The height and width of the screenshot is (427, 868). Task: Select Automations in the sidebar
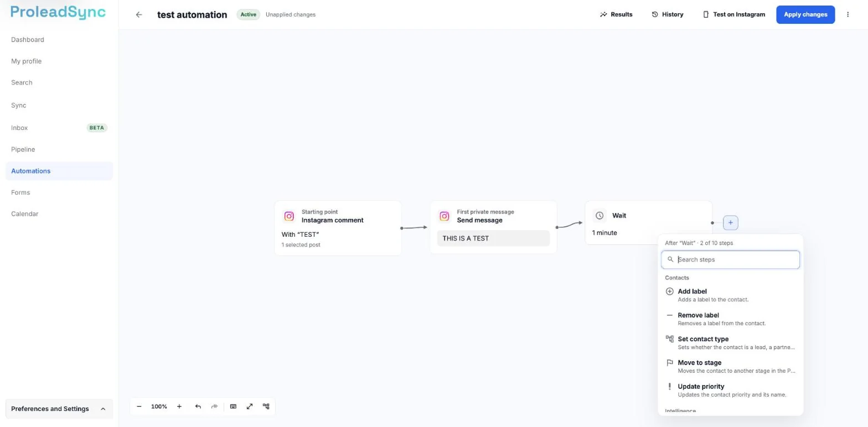tap(59, 171)
